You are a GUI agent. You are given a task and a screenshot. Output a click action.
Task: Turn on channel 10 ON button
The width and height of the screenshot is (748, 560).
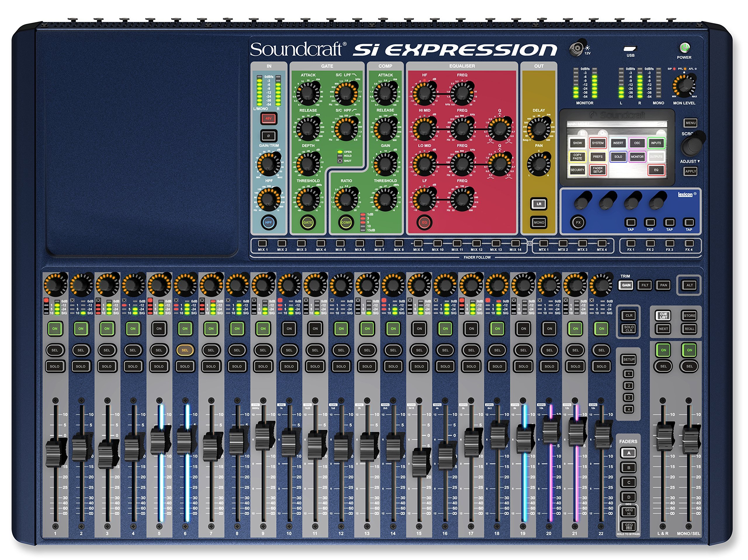click(289, 328)
